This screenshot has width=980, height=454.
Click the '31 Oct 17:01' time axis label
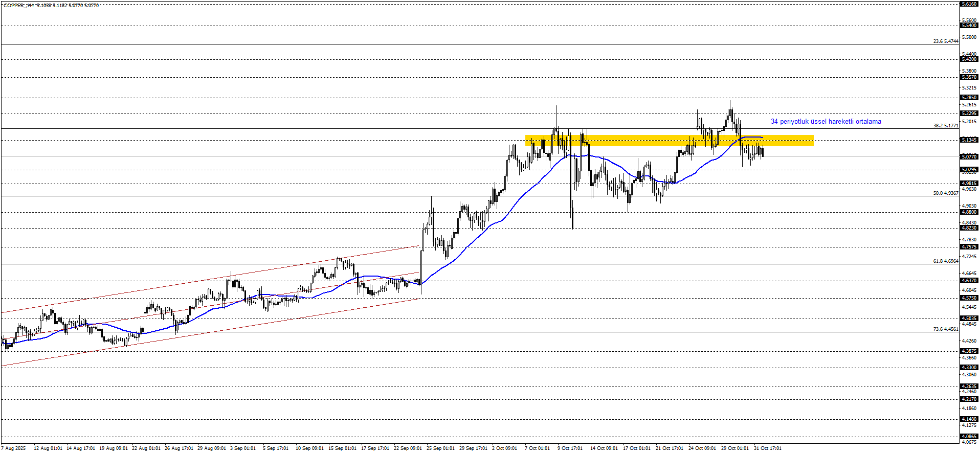pyautogui.click(x=767, y=448)
